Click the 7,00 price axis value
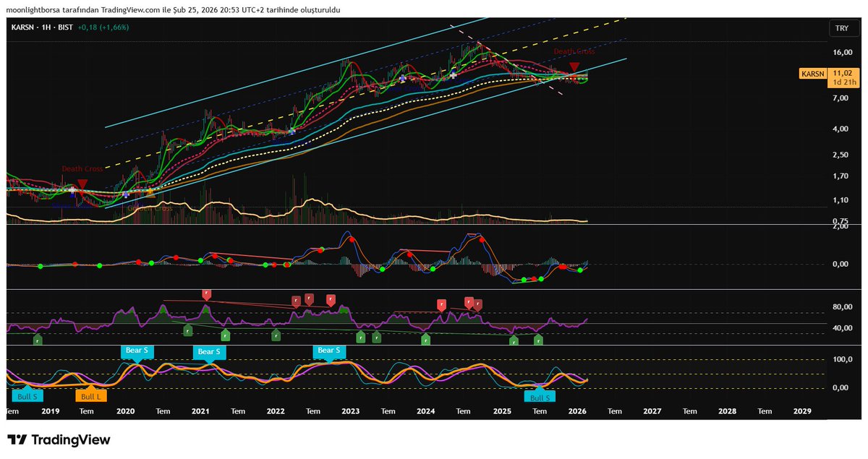 pos(841,98)
